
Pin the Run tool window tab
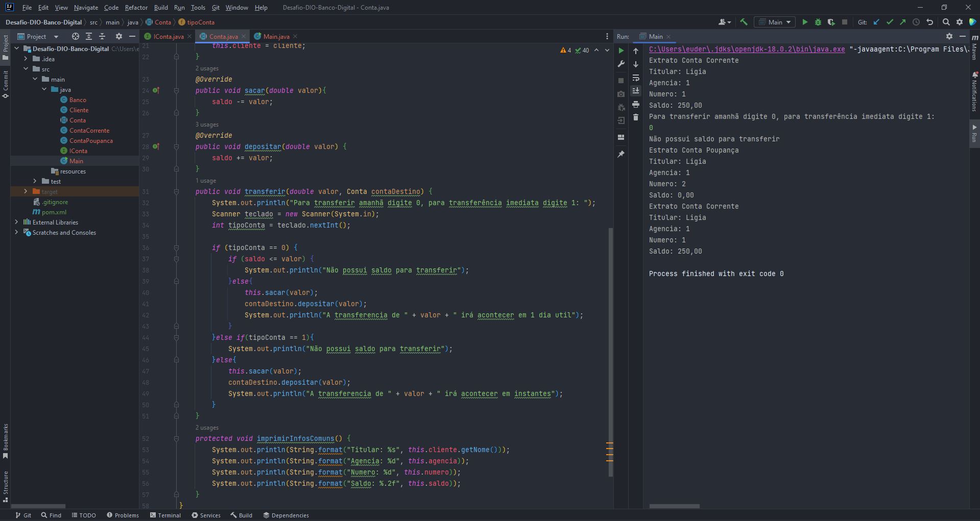tap(620, 154)
